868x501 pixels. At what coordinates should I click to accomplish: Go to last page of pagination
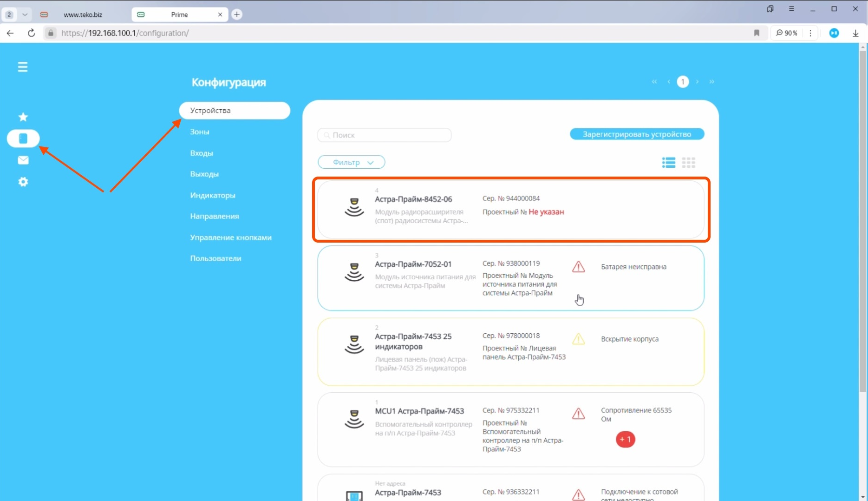pos(711,82)
